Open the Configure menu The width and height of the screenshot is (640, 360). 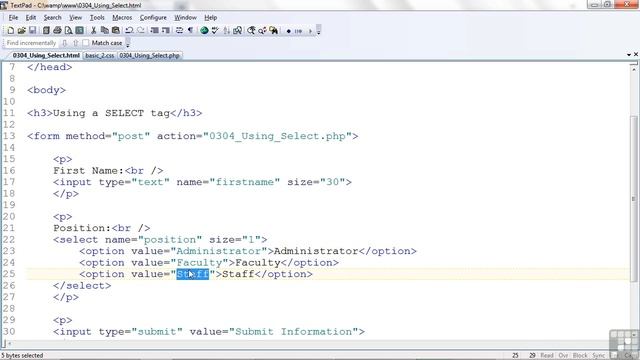click(x=153, y=18)
